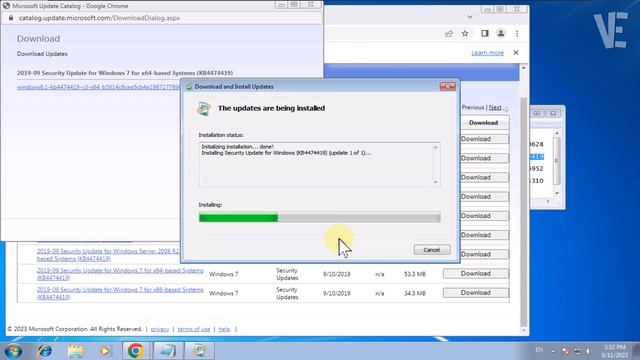
Task: Click the catalog page vertical scrollbar thumb
Action: pyautogui.click(x=524, y=210)
